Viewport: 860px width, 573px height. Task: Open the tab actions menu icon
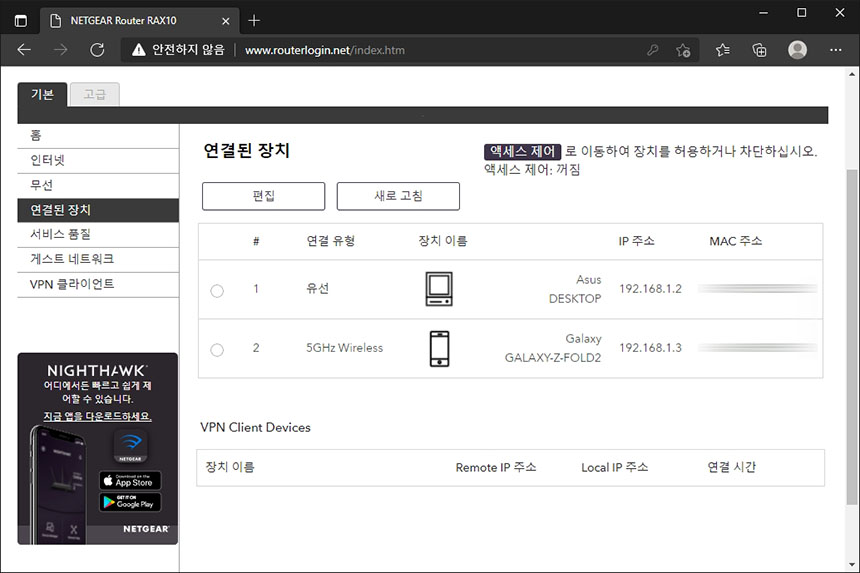[x=20, y=21]
